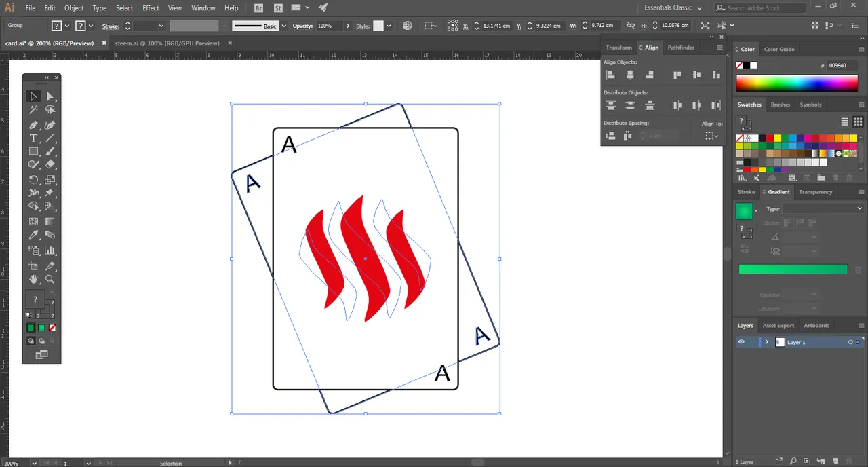Open stroke weight dropdown
Viewport: 868px width, 467px height.
(161, 26)
